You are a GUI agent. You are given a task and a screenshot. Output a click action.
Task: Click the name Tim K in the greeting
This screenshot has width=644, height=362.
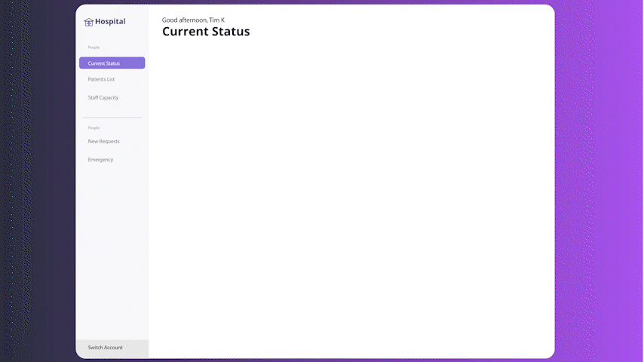(x=217, y=20)
